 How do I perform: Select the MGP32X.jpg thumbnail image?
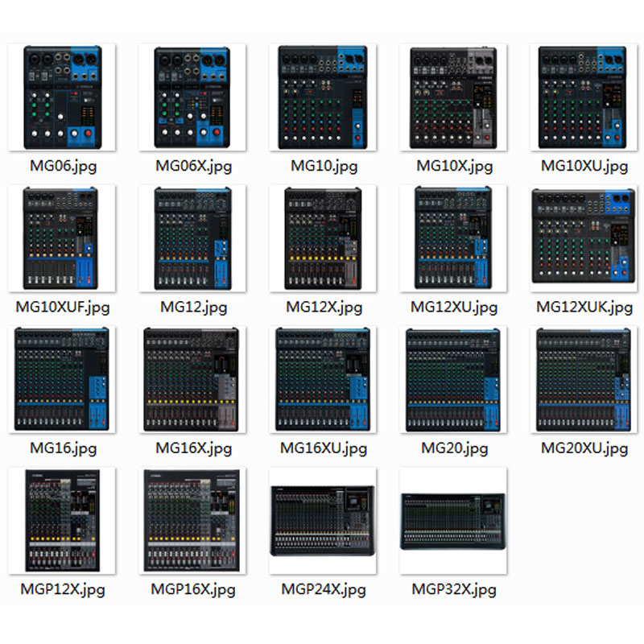(x=453, y=522)
